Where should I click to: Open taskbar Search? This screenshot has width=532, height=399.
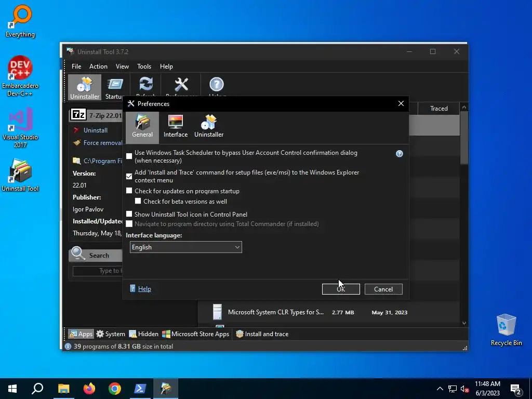pyautogui.click(x=37, y=389)
